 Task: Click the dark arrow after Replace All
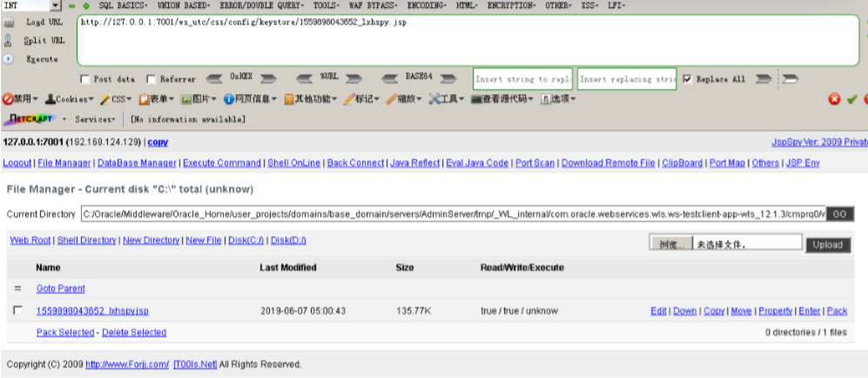[764, 79]
